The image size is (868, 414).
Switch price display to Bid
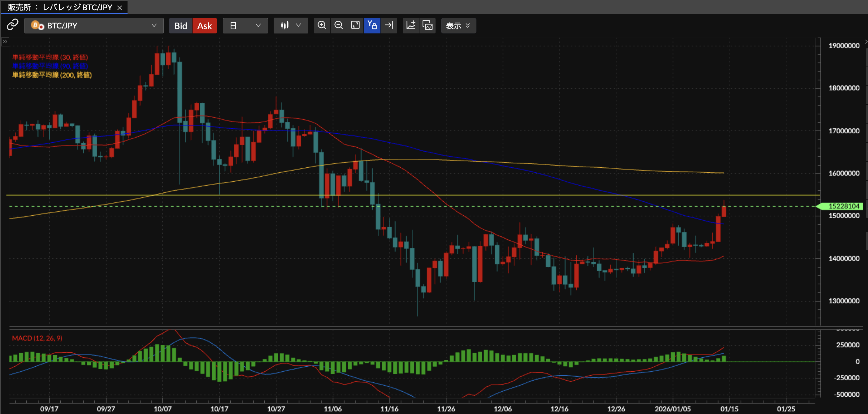(x=180, y=26)
